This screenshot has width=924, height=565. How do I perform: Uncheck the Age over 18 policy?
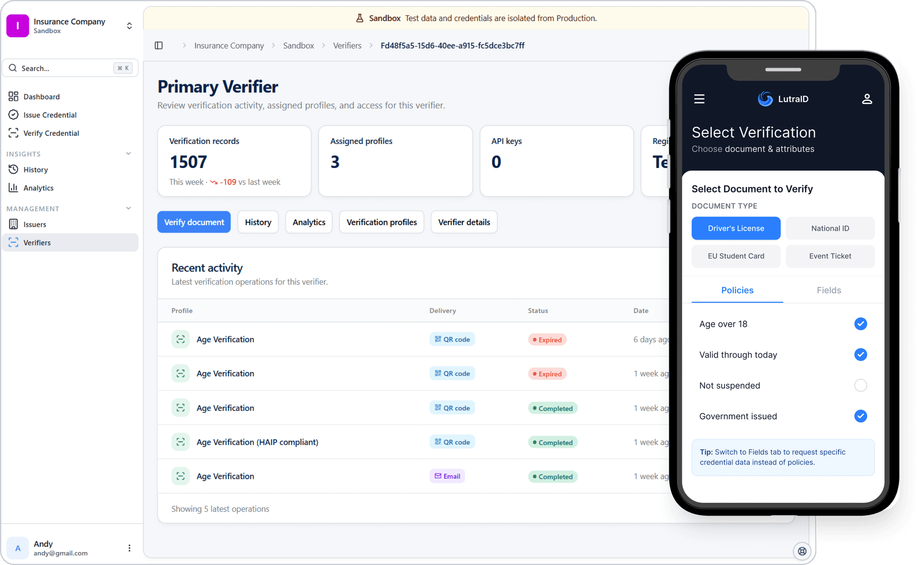tap(860, 324)
